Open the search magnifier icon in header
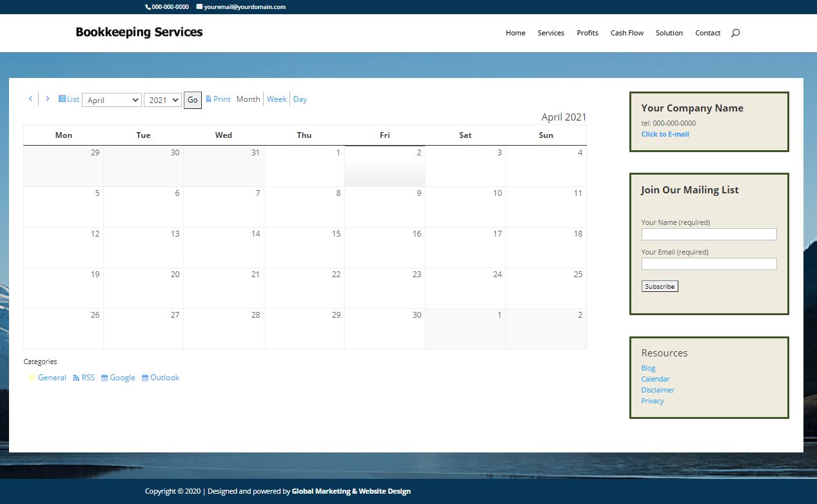817x504 pixels. 735,33
